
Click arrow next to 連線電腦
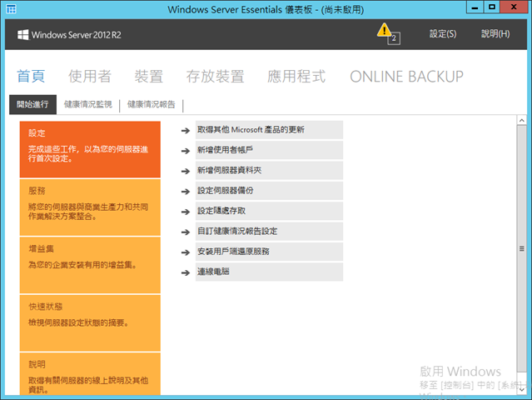pos(186,272)
